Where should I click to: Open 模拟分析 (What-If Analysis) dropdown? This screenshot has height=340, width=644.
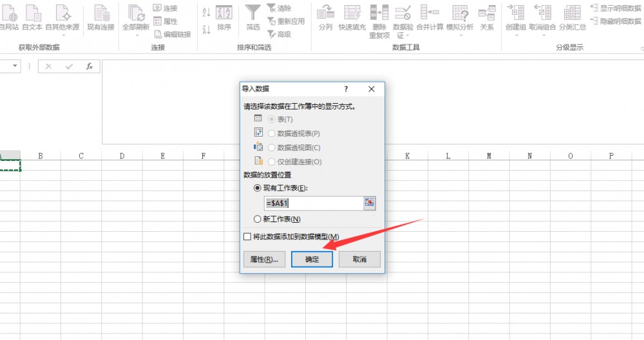(459, 35)
